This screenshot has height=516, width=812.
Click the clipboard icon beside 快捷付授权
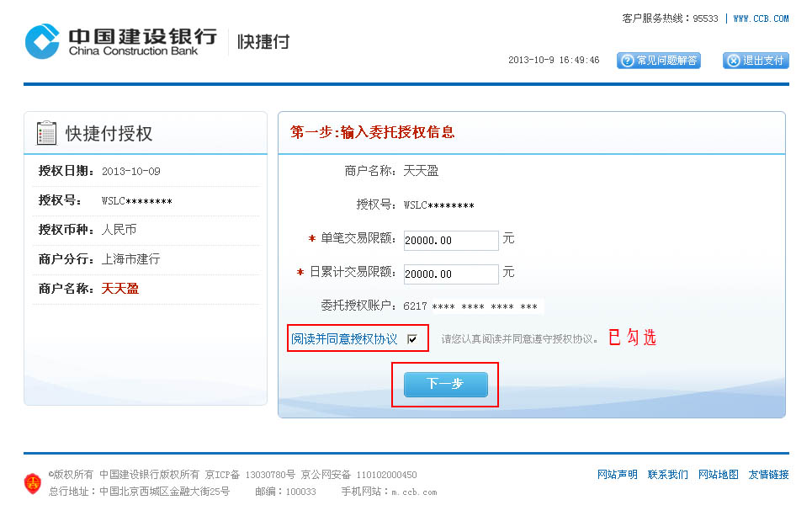pyautogui.click(x=46, y=133)
